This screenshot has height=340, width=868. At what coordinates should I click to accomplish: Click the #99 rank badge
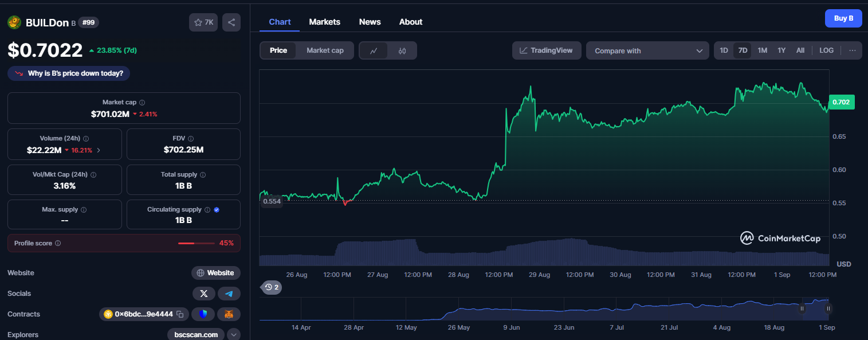click(89, 22)
